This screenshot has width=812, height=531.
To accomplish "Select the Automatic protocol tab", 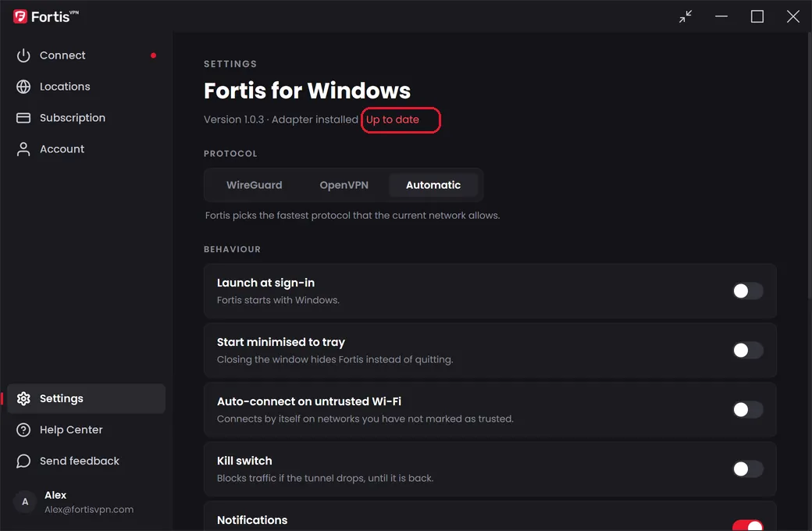I will 433,185.
